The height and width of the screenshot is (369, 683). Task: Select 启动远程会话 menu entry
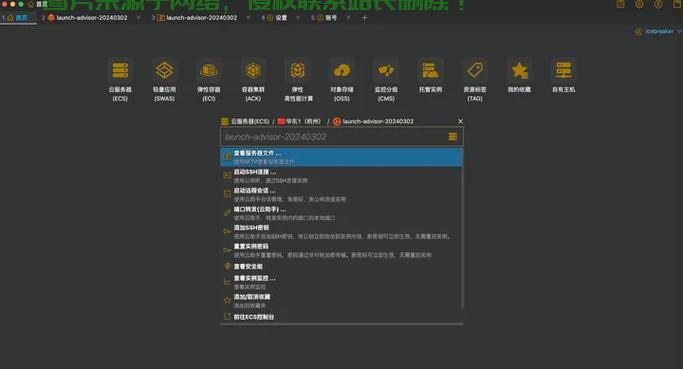tap(342, 194)
